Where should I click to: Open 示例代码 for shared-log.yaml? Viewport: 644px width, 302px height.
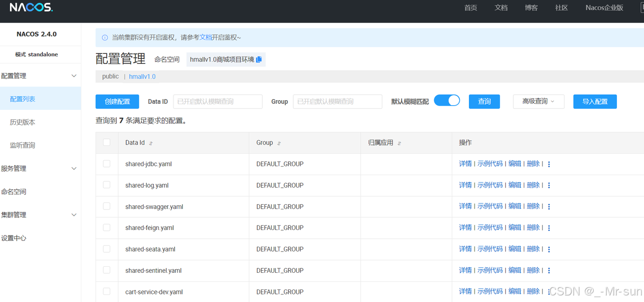click(490, 185)
